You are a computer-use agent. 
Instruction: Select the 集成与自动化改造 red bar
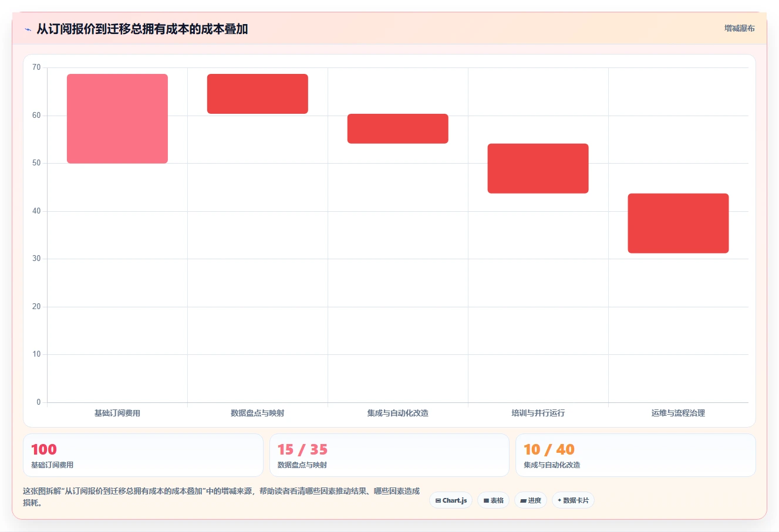click(x=398, y=128)
